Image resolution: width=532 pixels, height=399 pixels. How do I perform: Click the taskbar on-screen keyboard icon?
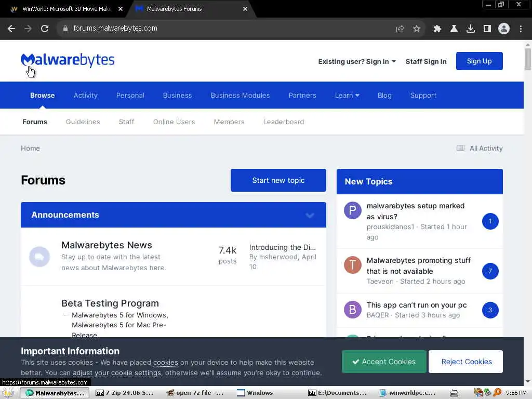454,393
